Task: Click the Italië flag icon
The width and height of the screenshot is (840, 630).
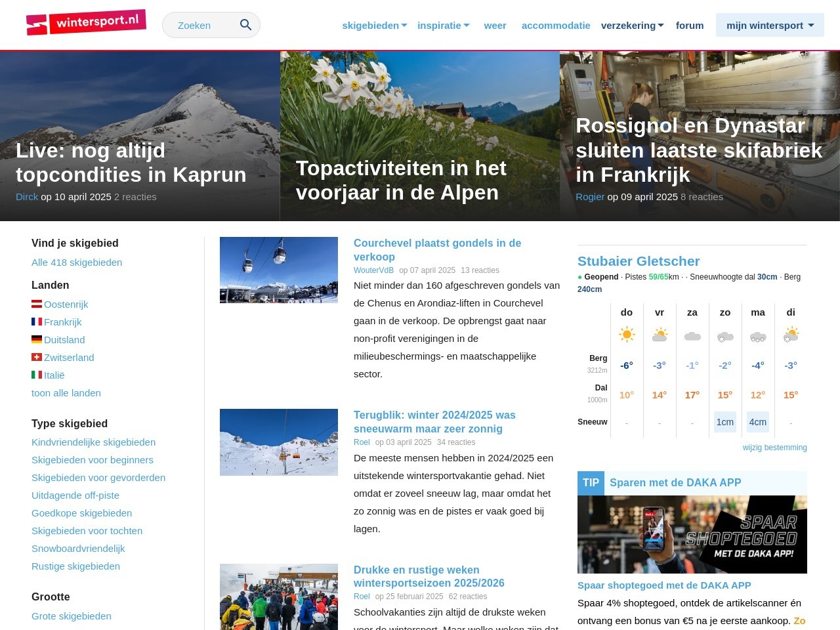Action: click(x=37, y=375)
